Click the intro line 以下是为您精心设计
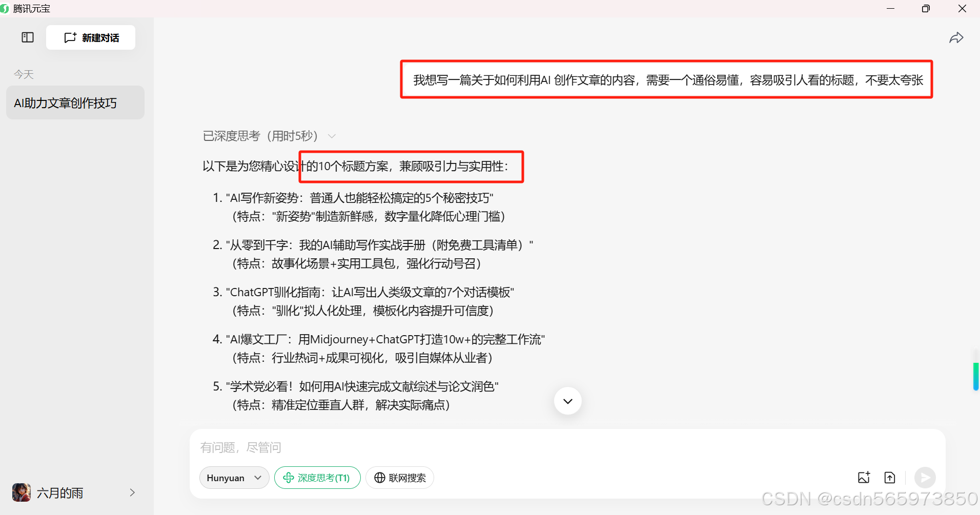This screenshot has height=515, width=980. click(x=355, y=166)
